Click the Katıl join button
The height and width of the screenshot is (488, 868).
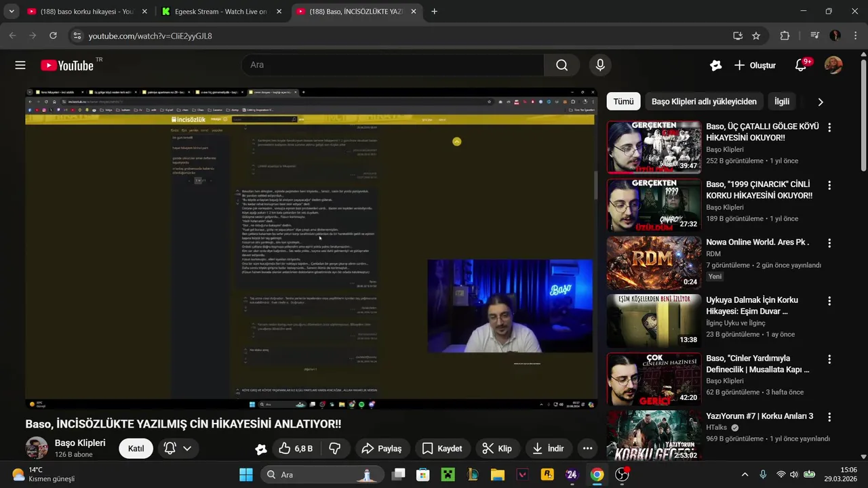point(136,448)
